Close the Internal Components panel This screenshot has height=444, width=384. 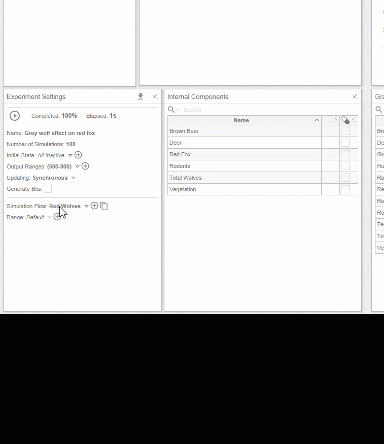(354, 97)
